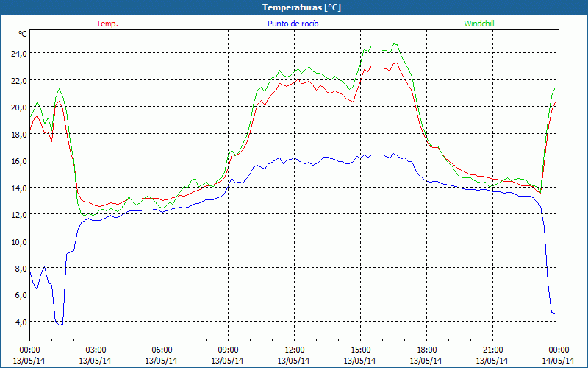Click the 14/05/14 date label

(558, 361)
